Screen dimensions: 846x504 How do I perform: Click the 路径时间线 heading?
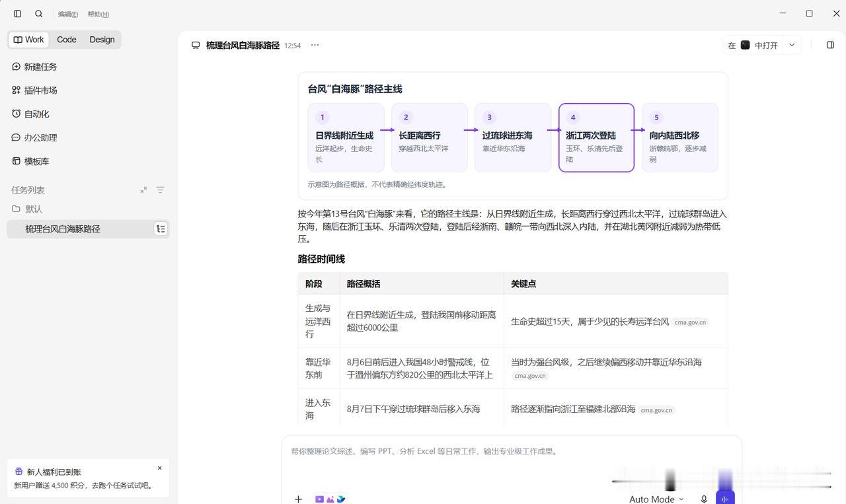321,259
